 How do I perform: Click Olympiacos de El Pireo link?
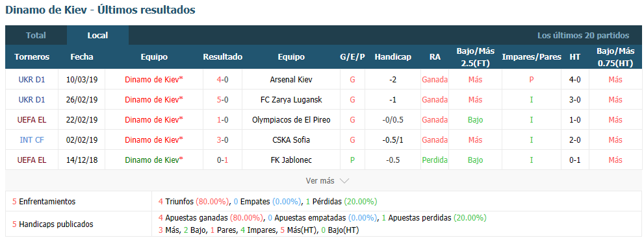point(292,120)
